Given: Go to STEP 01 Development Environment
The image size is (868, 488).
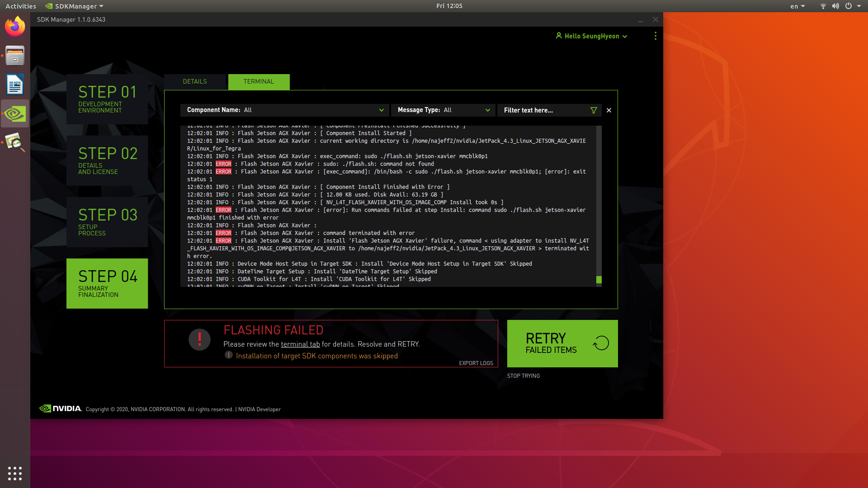Looking at the screenshot, I should pyautogui.click(x=107, y=99).
